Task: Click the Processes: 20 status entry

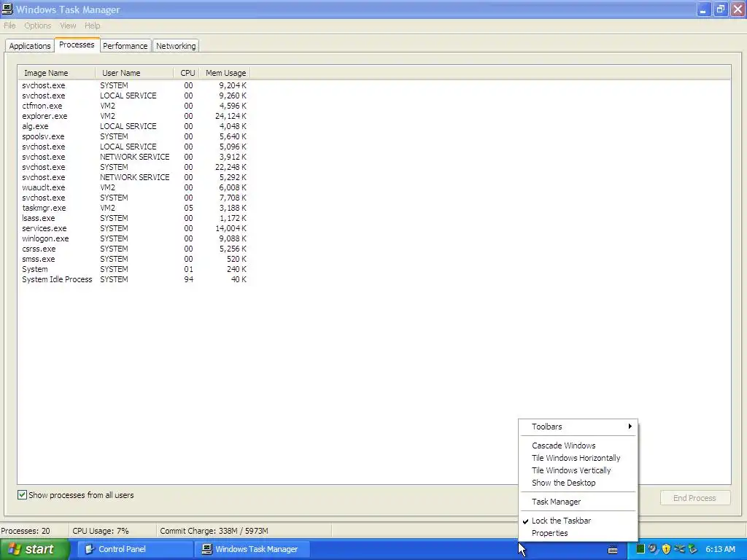Action: point(26,531)
